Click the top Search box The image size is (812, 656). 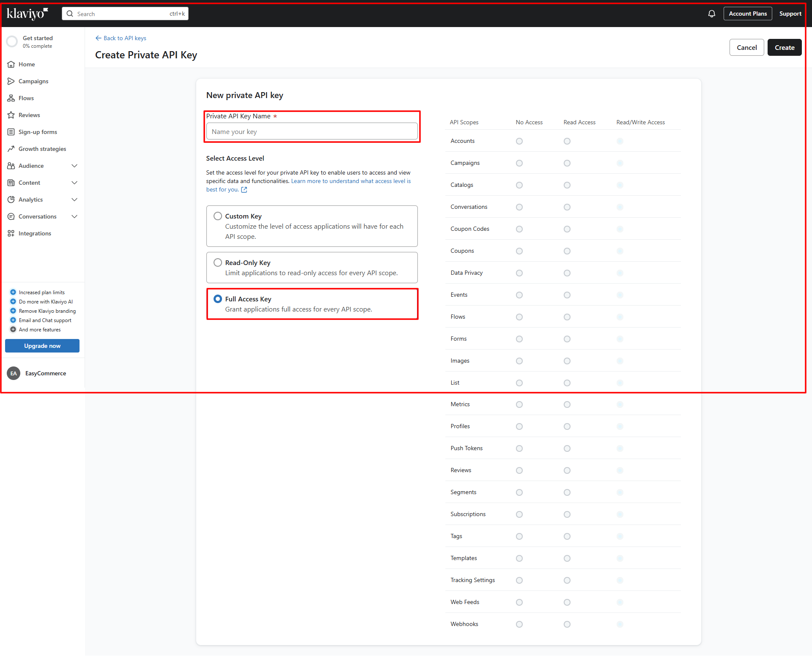coord(125,14)
